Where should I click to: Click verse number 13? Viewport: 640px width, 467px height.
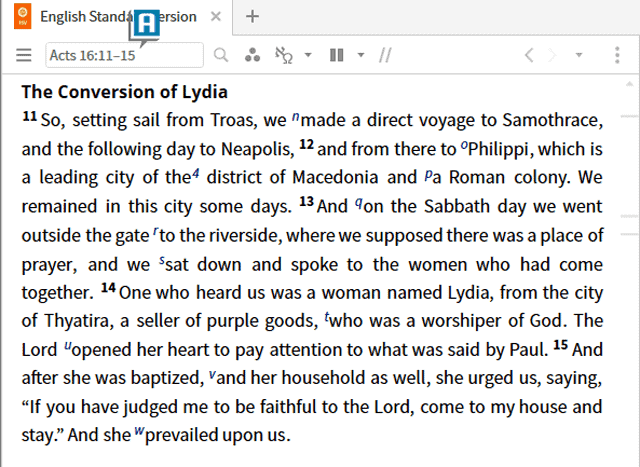307,202
